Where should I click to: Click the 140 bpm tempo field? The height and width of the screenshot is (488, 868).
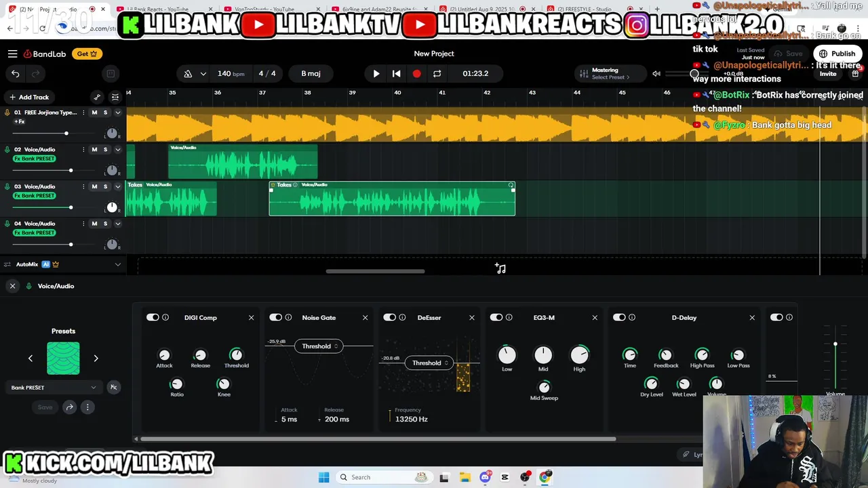pos(231,73)
